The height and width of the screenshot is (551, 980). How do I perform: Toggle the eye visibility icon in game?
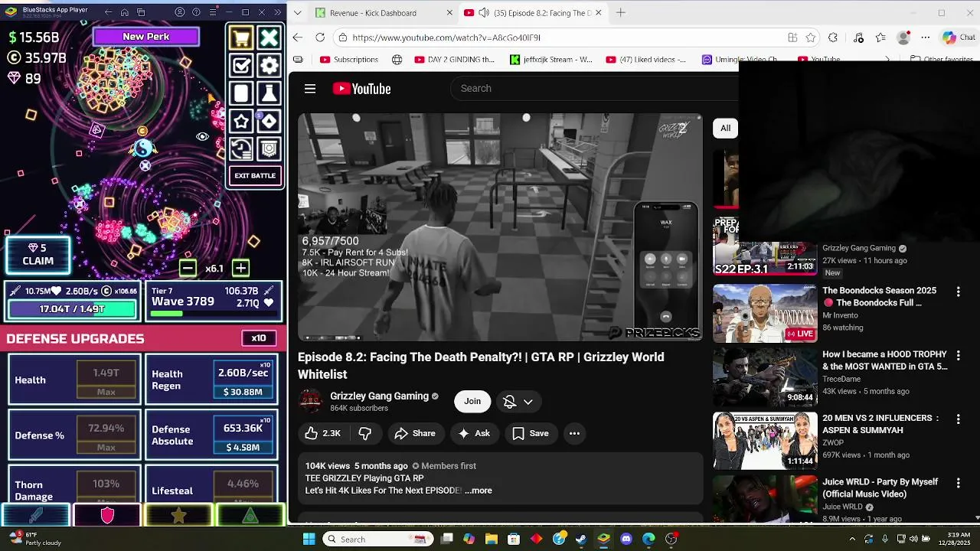202,136
